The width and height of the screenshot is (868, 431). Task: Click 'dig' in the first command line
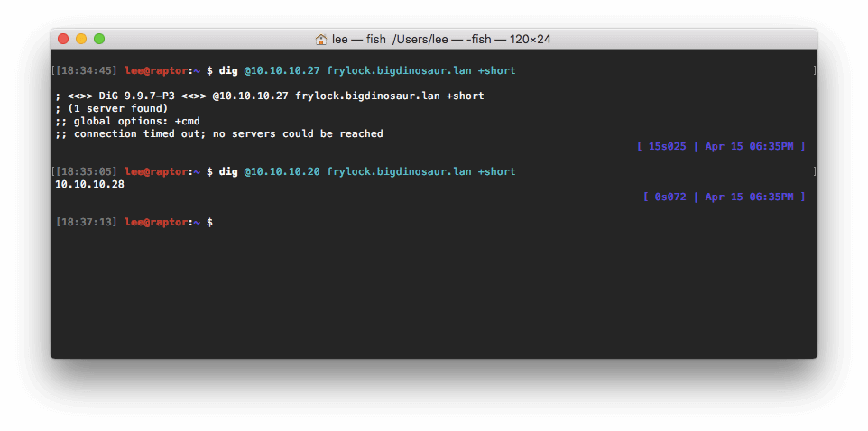coord(227,70)
